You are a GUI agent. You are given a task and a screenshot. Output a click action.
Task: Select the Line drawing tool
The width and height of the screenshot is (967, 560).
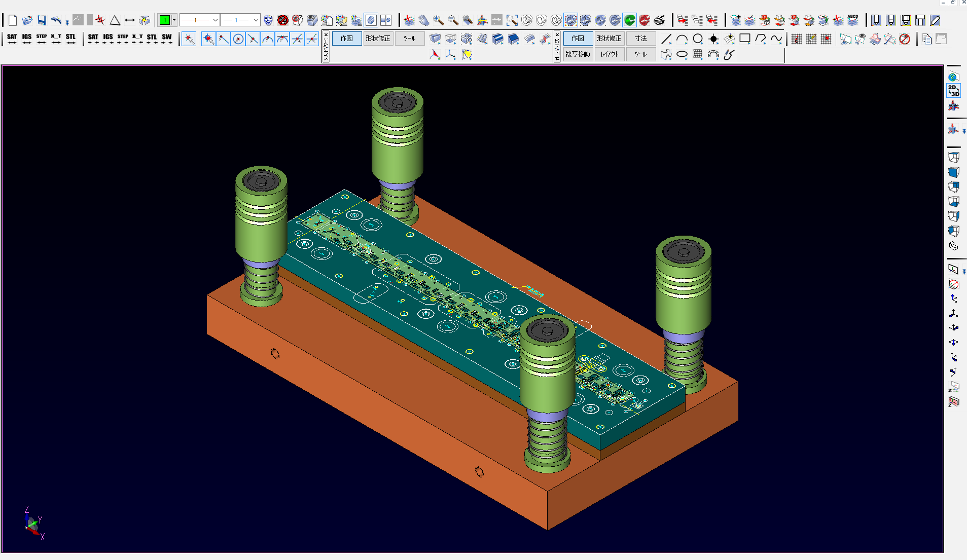coord(666,39)
